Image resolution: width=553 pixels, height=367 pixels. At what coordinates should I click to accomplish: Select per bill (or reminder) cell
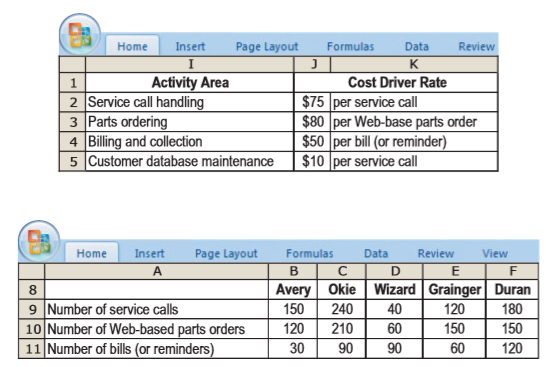(x=414, y=142)
